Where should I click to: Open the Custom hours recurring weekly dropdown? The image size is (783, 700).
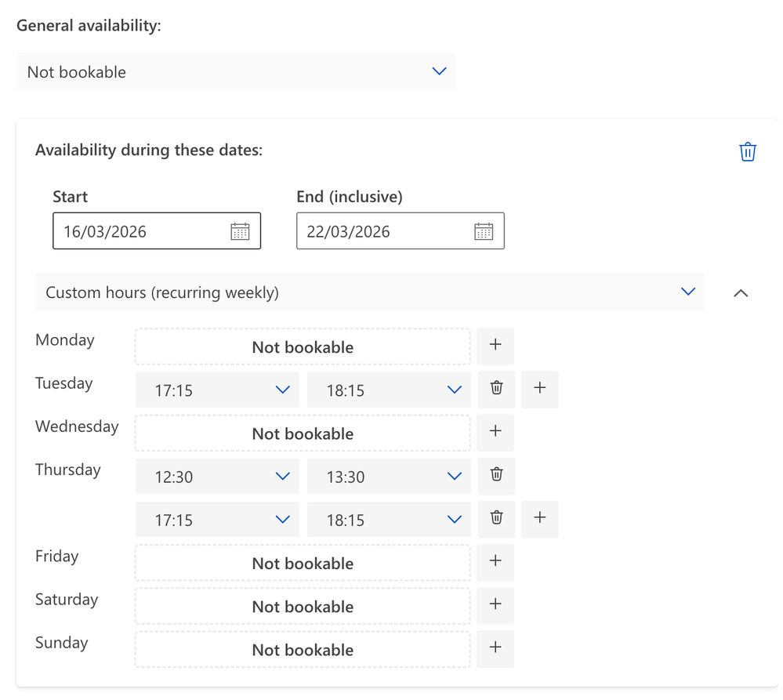[x=369, y=292]
